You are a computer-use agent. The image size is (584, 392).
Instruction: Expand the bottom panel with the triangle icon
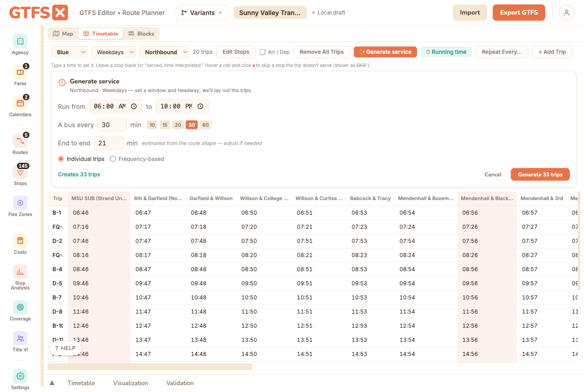[52, 383]
